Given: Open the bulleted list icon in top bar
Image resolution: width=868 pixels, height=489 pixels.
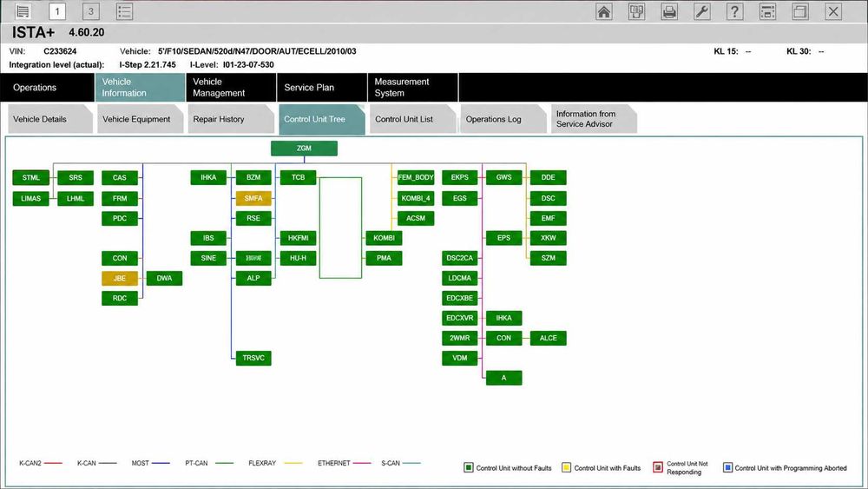Looking at the screenshot, I should click(x=124, y=11).
